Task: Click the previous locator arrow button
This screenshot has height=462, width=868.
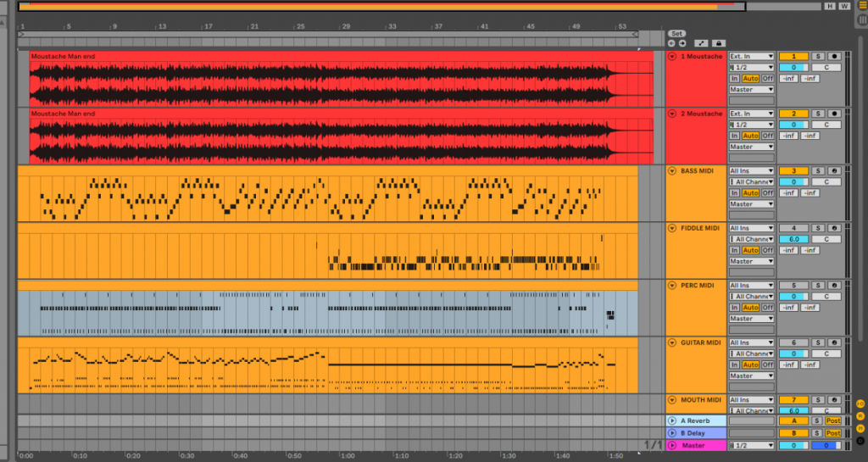Action: click(x=671, y=42)
